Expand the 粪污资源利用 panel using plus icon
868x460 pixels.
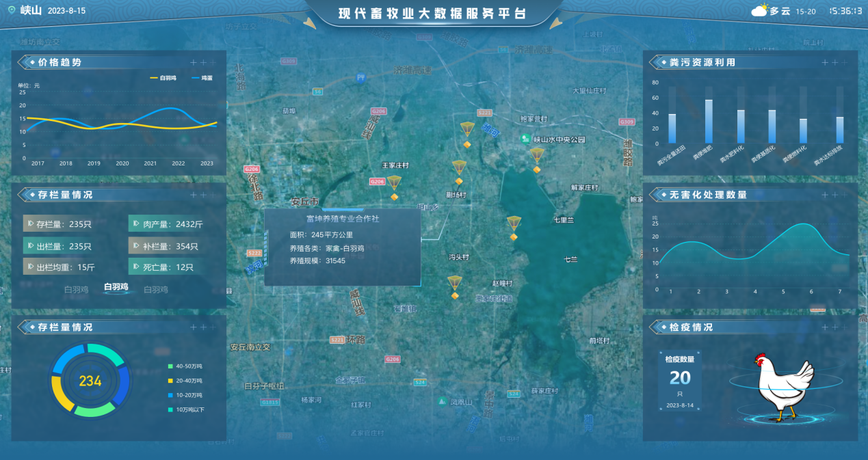825,62
